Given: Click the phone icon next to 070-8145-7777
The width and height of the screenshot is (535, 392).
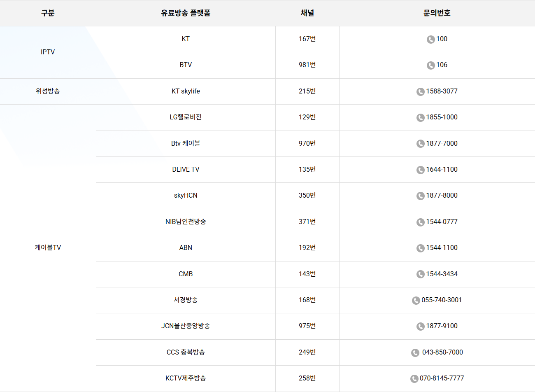Looking at the screenshot, I should coord(414,379).
